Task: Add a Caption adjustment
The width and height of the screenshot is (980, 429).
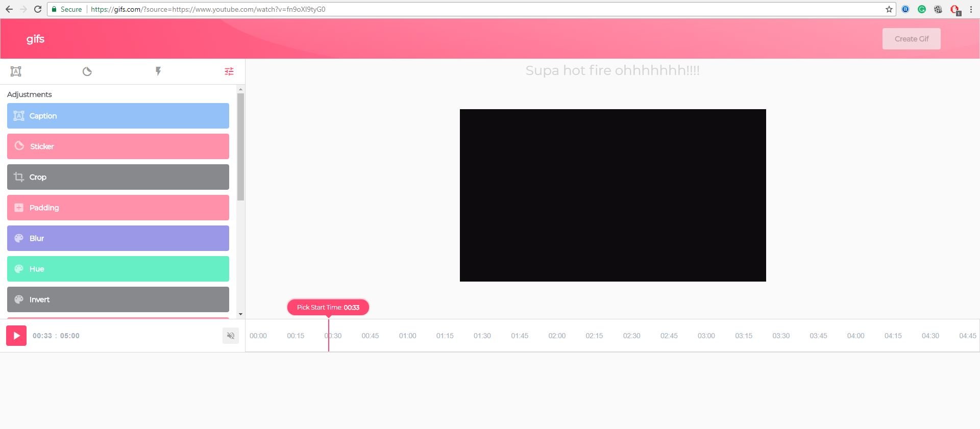Action: 118,116
